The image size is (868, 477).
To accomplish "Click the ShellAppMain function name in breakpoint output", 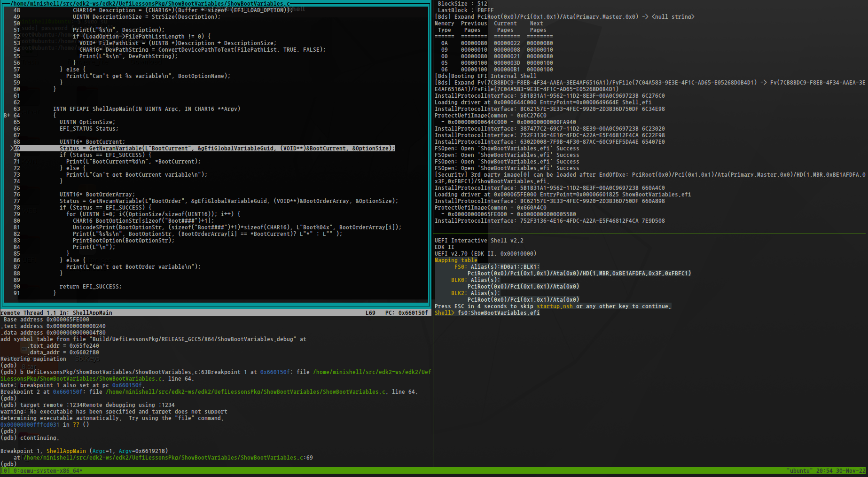I will point(66,451).
